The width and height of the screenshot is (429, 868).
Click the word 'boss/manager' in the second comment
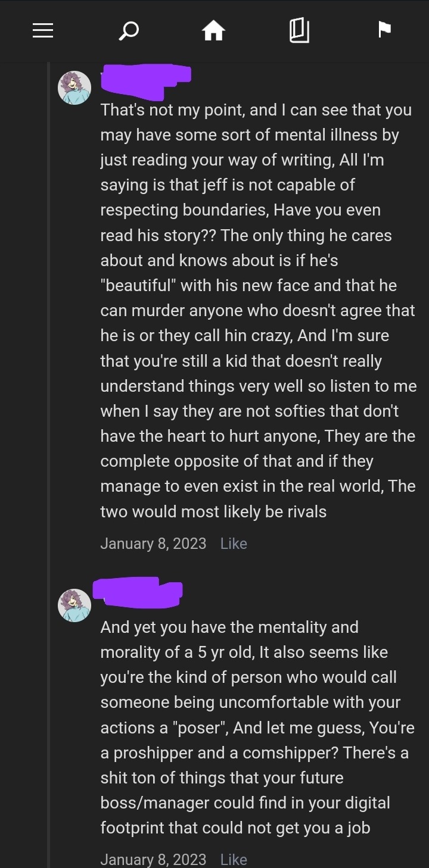152,803
